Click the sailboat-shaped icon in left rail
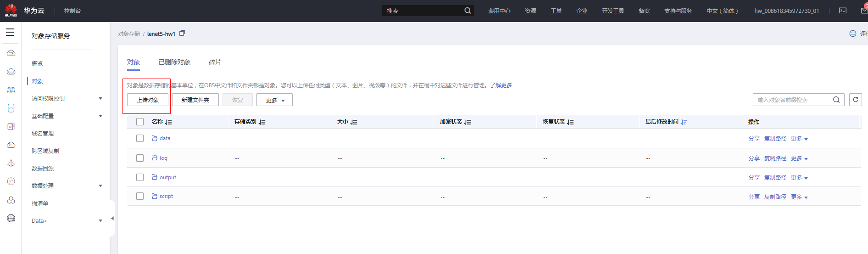Viewport: 868px width, 254px height. click(11, 163)
